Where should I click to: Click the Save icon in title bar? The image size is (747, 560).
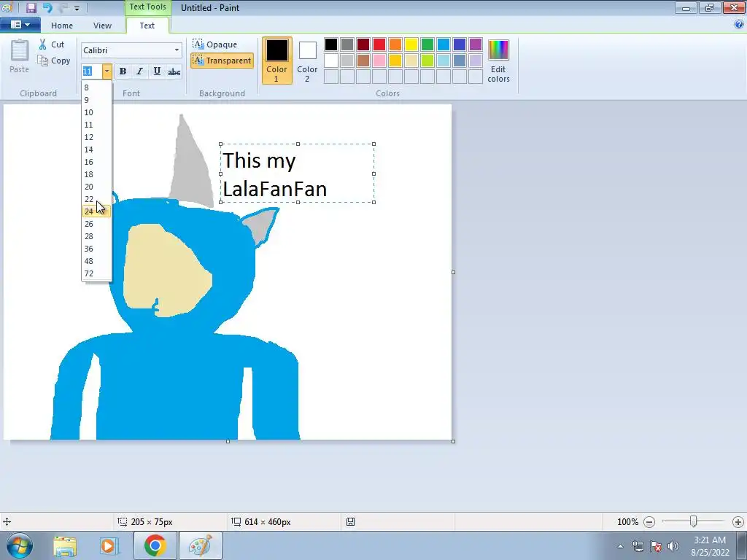tap(31, 7)
